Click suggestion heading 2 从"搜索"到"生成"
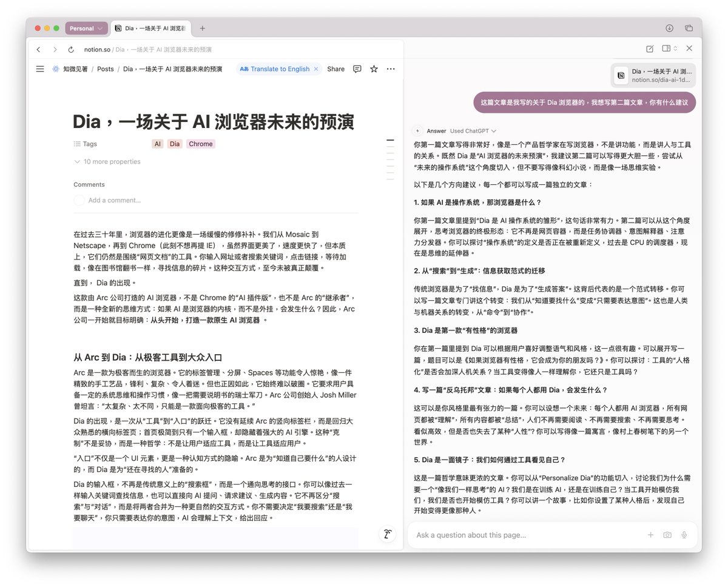728x587 pixels. point(479,270)
